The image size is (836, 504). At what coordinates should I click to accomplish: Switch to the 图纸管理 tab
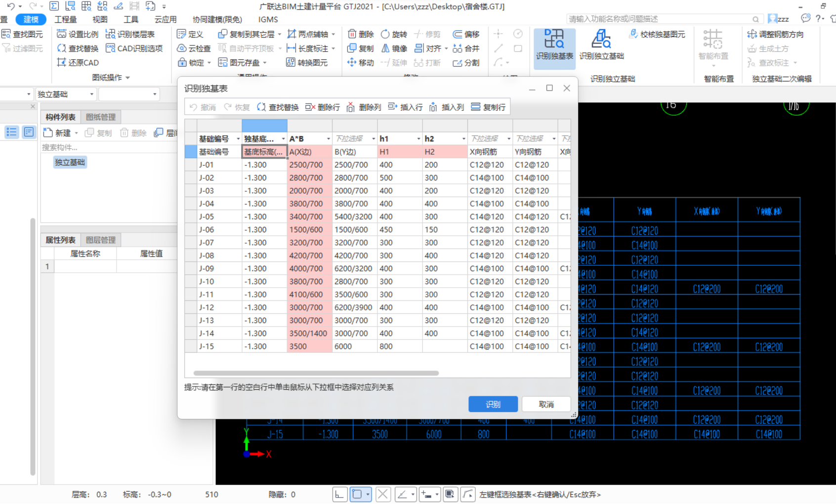[101, 117]
